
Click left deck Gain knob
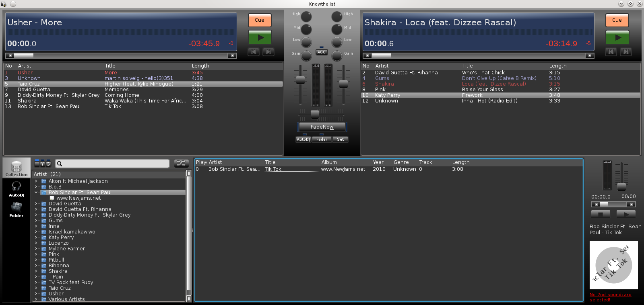306,55
